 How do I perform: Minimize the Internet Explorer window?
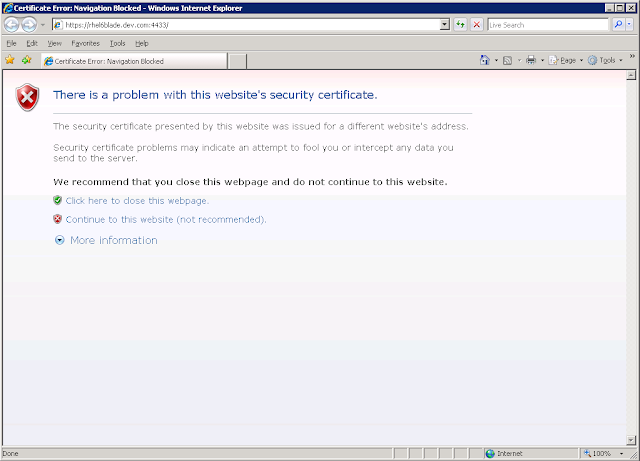tap(609, 8)
